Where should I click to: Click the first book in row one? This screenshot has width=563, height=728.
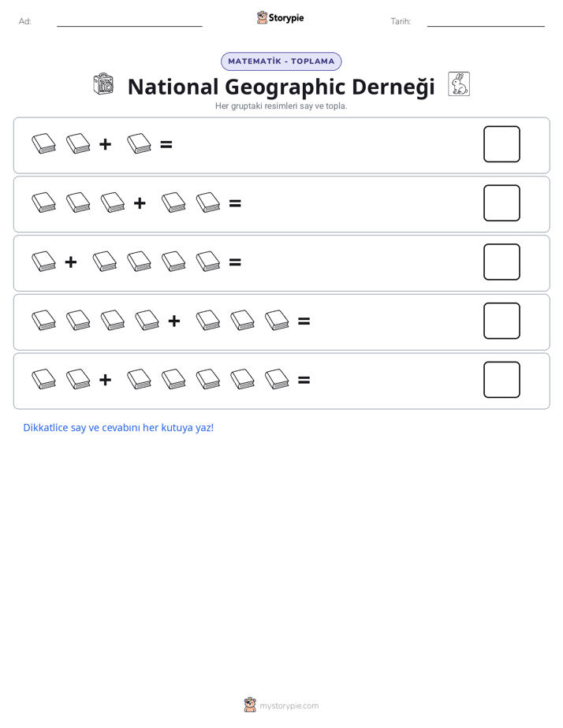pos(43,143)
